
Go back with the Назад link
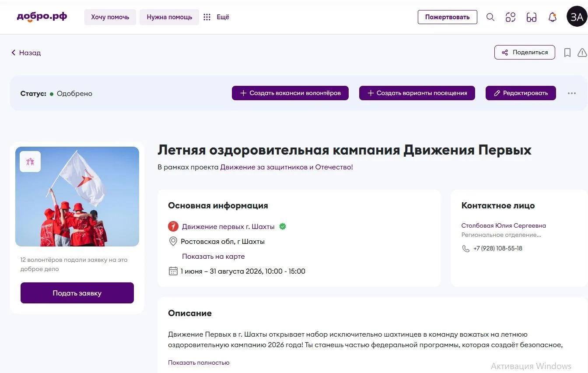pos(26,53)
